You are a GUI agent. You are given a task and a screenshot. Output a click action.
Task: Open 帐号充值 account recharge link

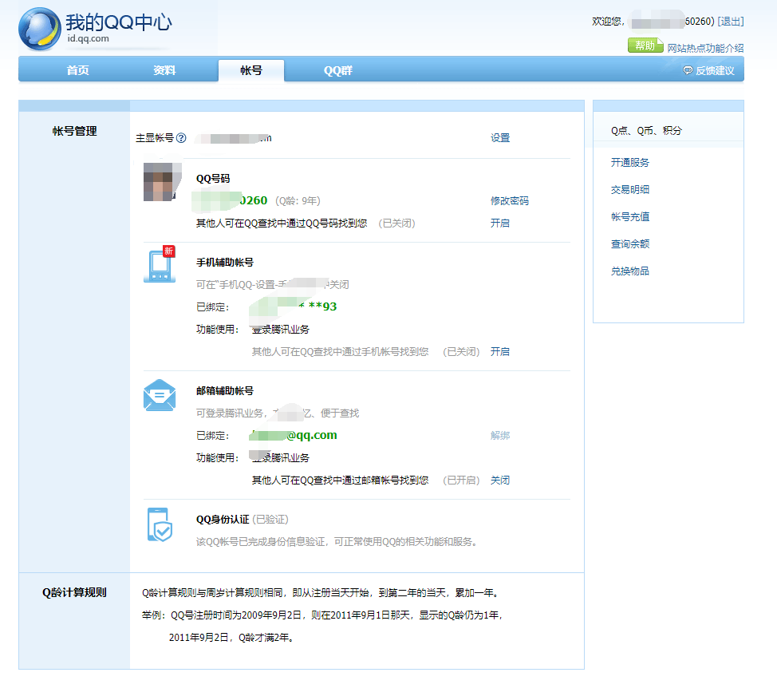[629, 217]
